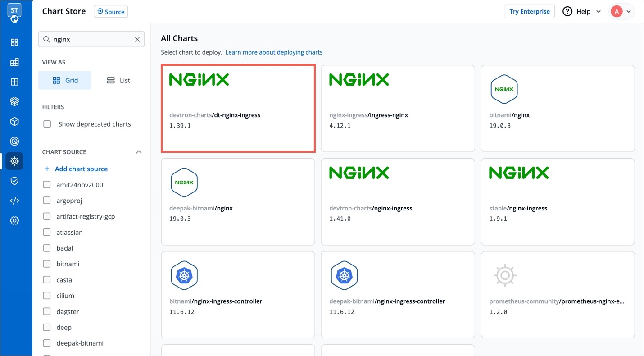
Task: Open devtron-charts/dt-nginx-ingress chart name
Action: [x=215, y=115]
